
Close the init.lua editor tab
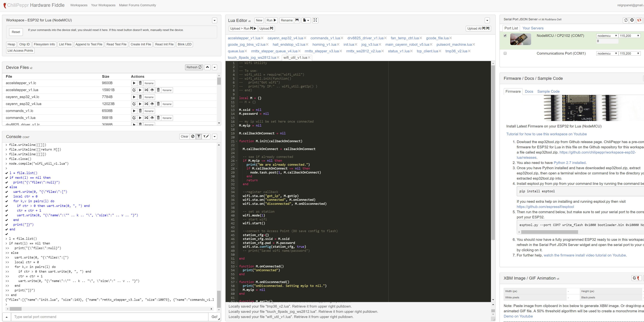[x=356, y=45]
